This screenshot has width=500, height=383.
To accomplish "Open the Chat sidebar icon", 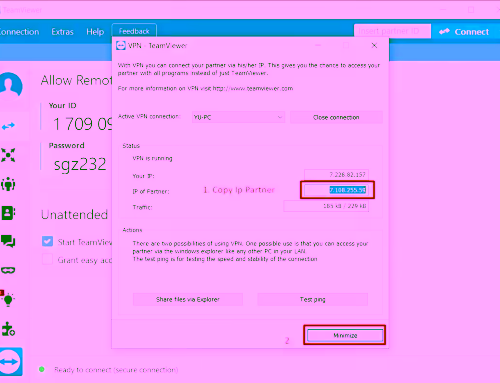I will point(8,241).
